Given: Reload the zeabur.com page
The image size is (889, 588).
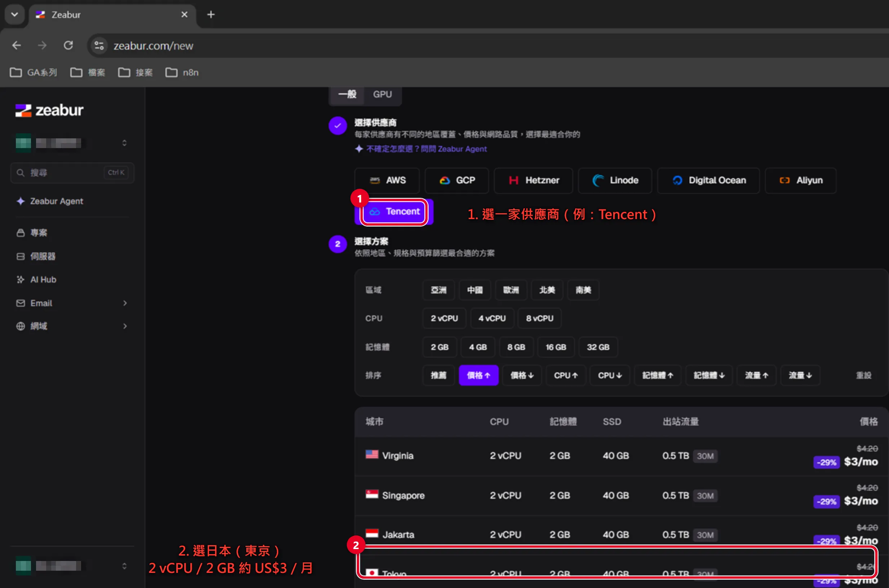Looking at the screenshot, I should coord(68,45).
